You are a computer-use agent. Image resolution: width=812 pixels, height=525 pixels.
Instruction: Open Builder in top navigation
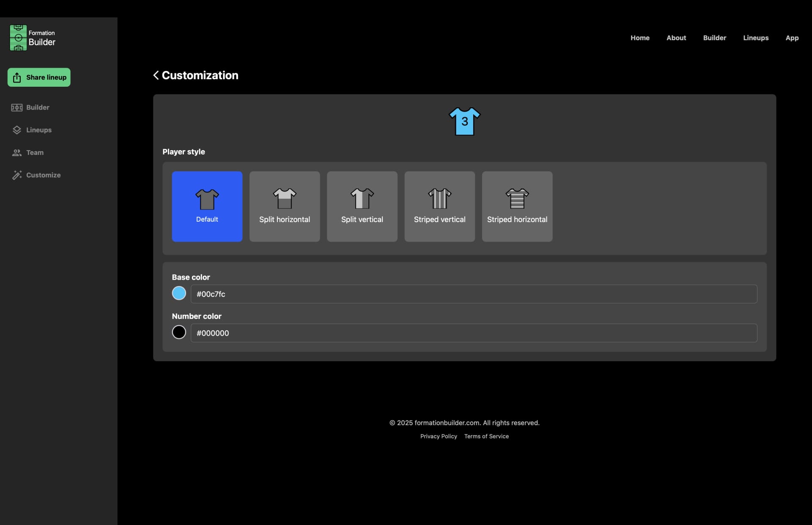(x=715, y=38)
